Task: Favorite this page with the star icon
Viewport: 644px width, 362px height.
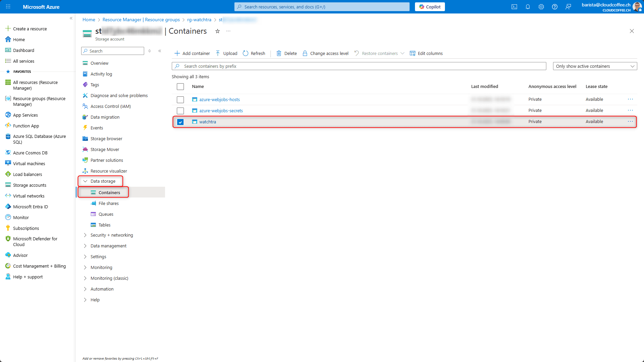Action: 218,31
